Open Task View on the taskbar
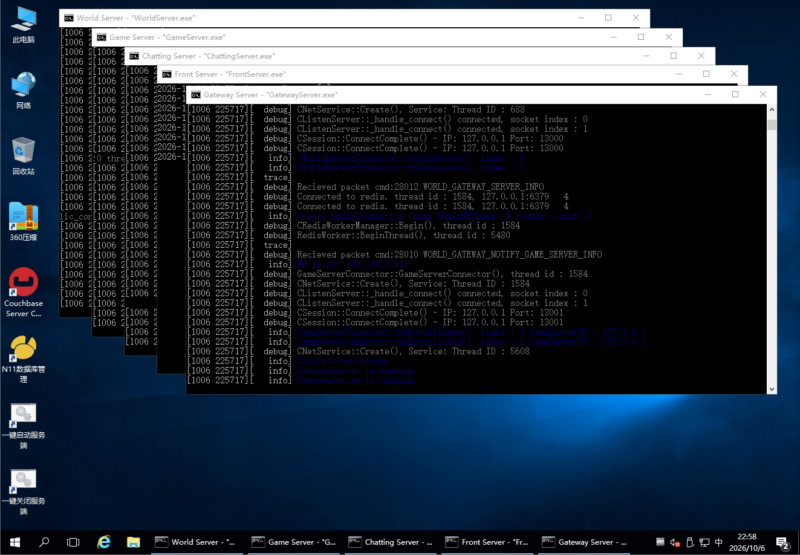The width and height of the screenshot is (800, 555). coord(73,542)
